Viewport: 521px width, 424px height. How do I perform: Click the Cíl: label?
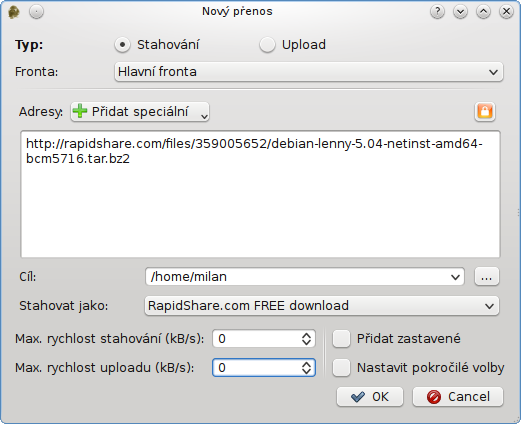coord(28,277)
